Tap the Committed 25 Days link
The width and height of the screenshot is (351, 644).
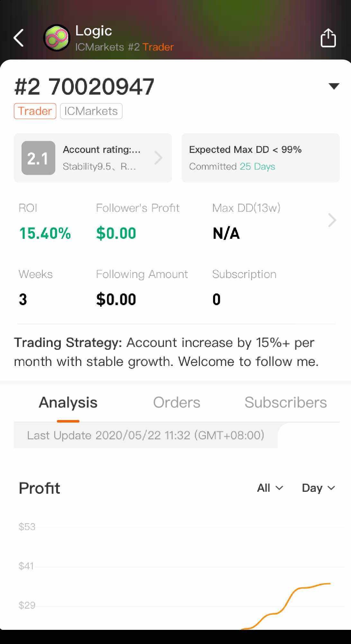[x=257, y=166]
